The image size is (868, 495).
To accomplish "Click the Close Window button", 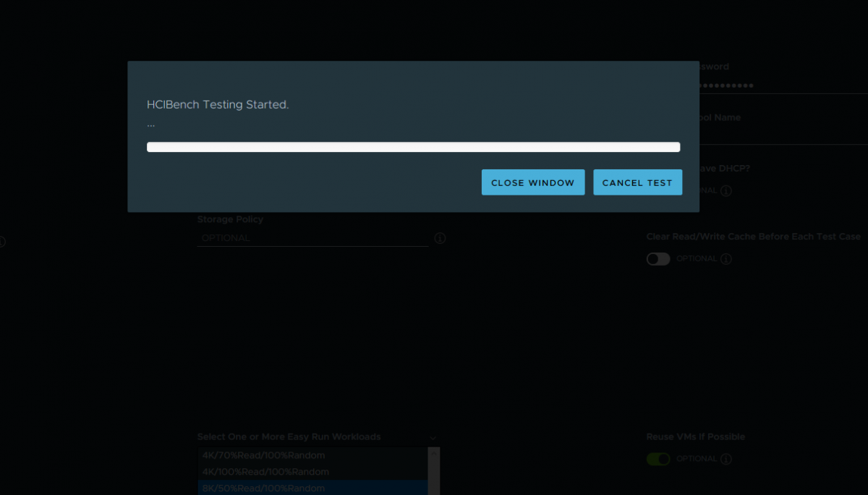I will click(532, 182).
